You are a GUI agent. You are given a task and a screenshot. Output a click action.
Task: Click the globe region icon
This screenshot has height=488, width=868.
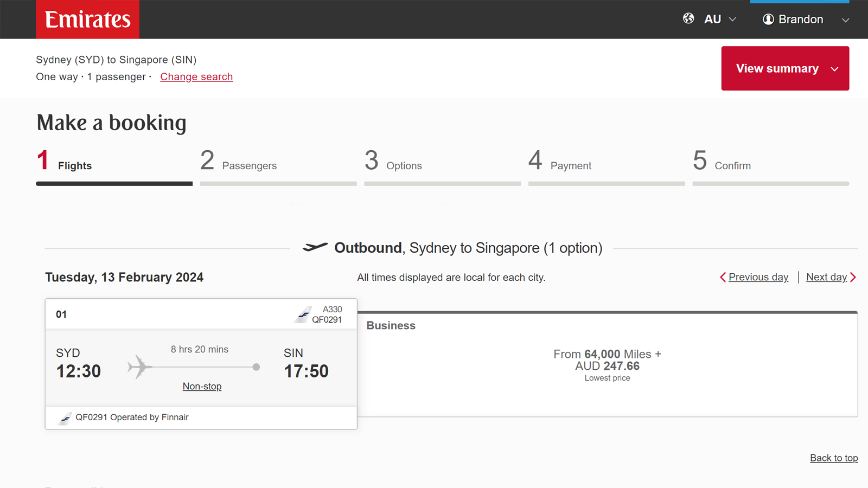coord(688,18)
